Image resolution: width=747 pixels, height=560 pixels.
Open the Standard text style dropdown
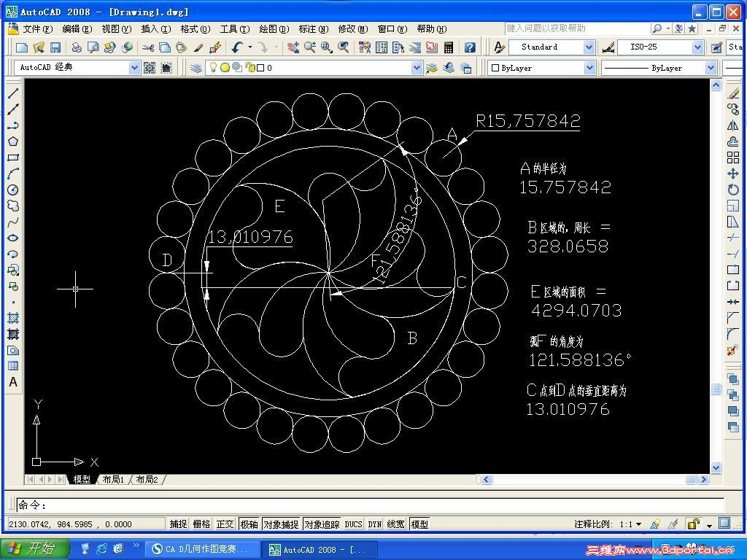(x=589, y=47)
